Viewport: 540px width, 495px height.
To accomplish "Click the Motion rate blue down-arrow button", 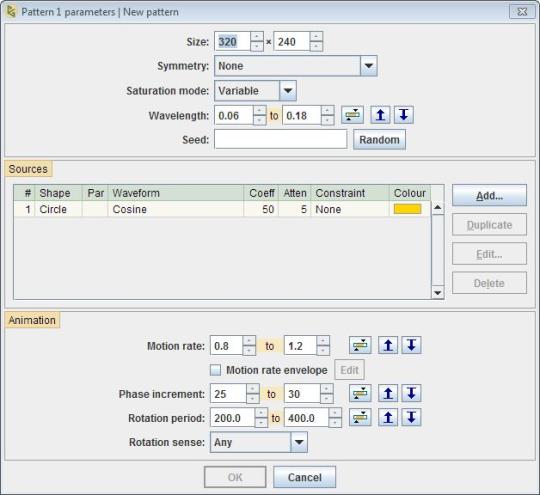I will tap(412, 345).
